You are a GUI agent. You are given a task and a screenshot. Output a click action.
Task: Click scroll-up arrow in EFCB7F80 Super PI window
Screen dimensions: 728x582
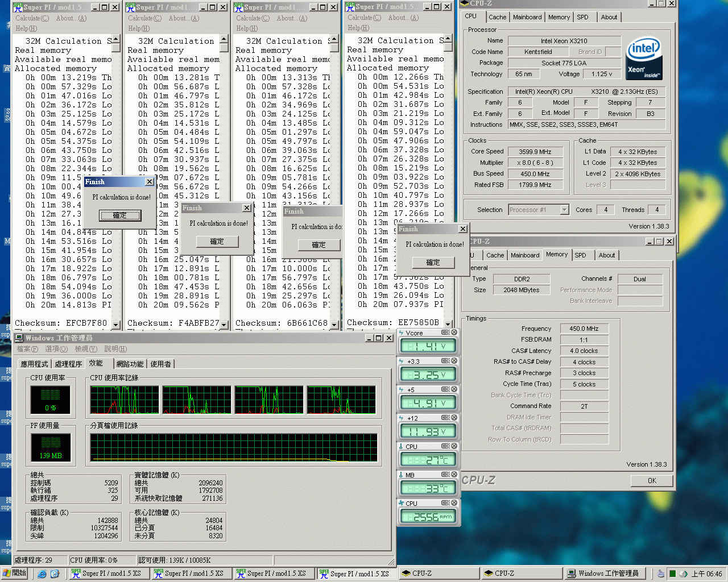coord(116,39)
